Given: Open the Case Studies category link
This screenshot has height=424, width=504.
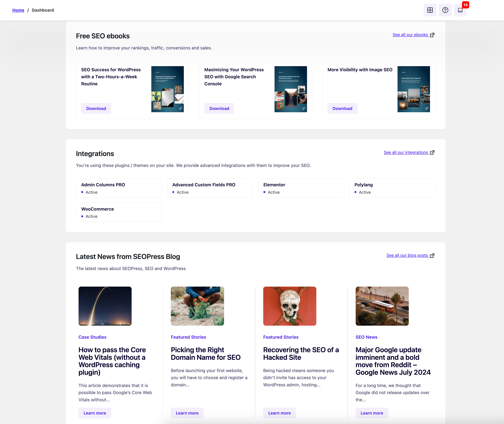Looking at the screenshot, I should 92,337.
